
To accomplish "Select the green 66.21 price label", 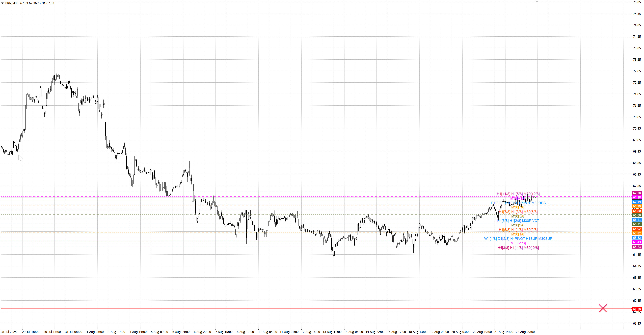I will coord(637,224).
